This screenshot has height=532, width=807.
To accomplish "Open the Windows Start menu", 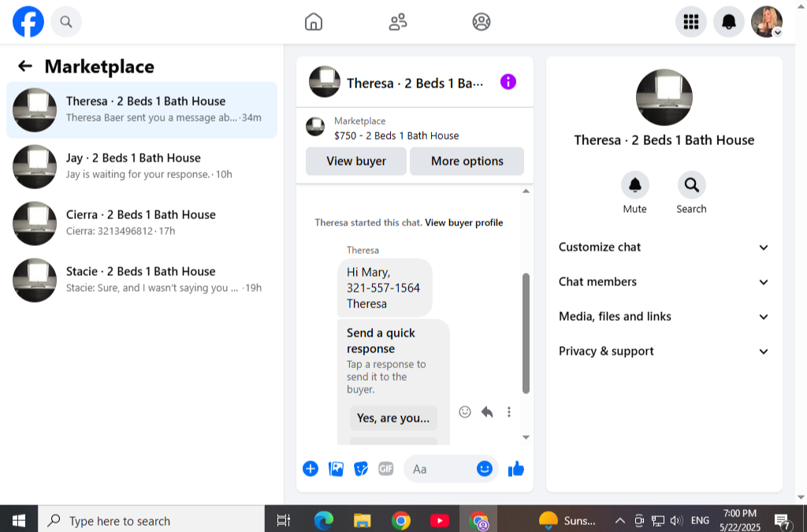I will 19,520.
